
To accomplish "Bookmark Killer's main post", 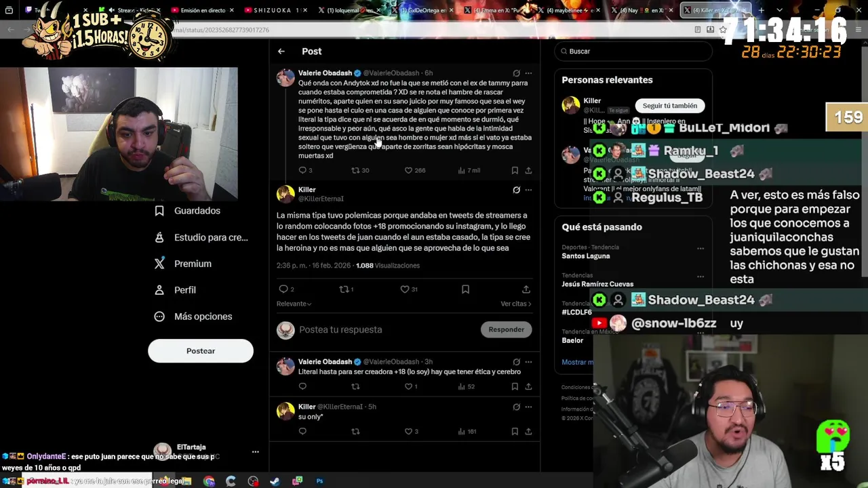I will point(465,289).
